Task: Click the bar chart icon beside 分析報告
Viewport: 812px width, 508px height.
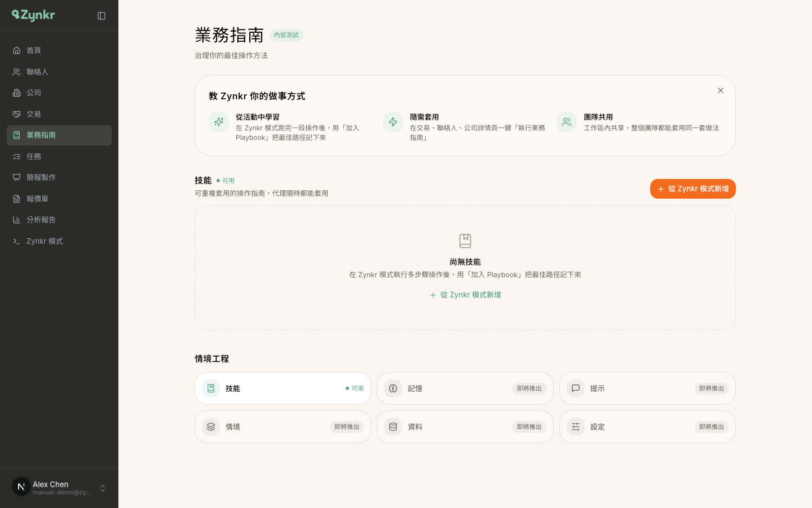Action: click(17, 220)
